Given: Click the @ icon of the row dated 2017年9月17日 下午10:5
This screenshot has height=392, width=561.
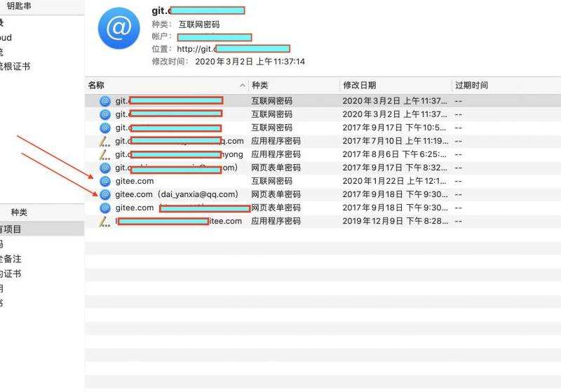Looking at the screenshot, I should click(x=104, y=128).
